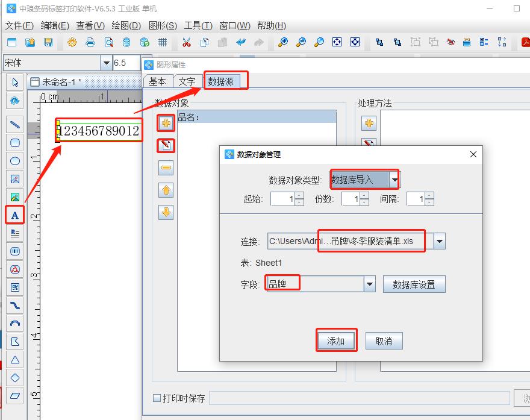The height and width of the screenshot is (420, 530).
Task: Click the 添加 button in dialog
Action: coord(337,340)
